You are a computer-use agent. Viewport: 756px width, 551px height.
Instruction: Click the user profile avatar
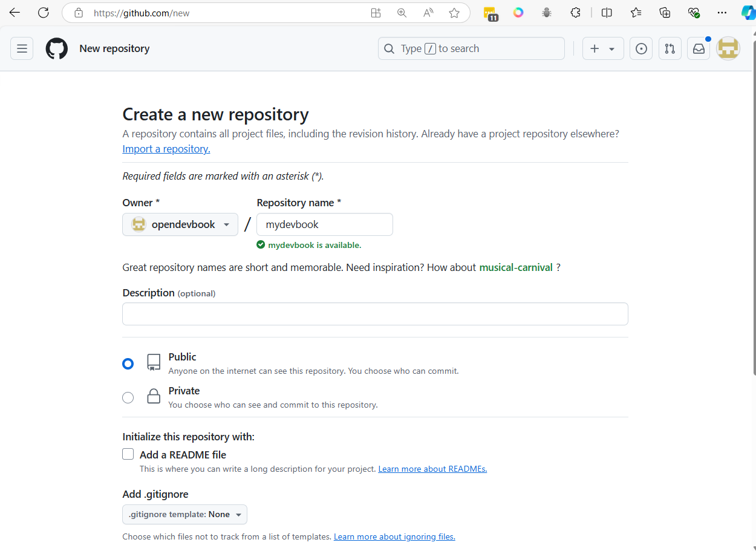click(x=728, y=48)
